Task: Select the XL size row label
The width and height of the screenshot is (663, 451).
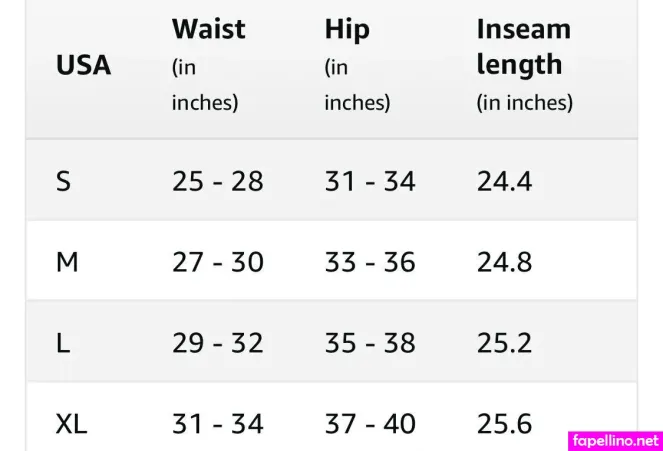Action: [x=71, y=424]
